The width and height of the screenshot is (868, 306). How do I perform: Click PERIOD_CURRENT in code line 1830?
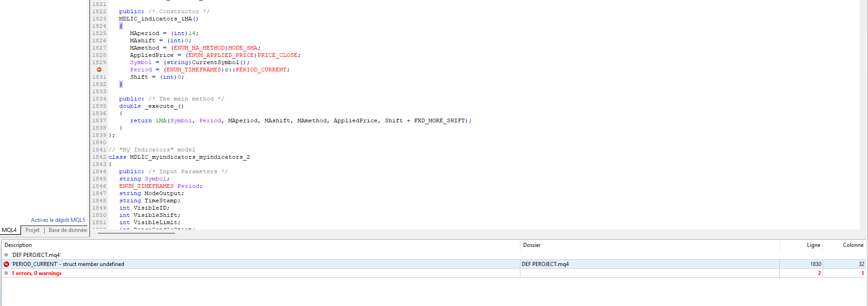click(261, 70)
